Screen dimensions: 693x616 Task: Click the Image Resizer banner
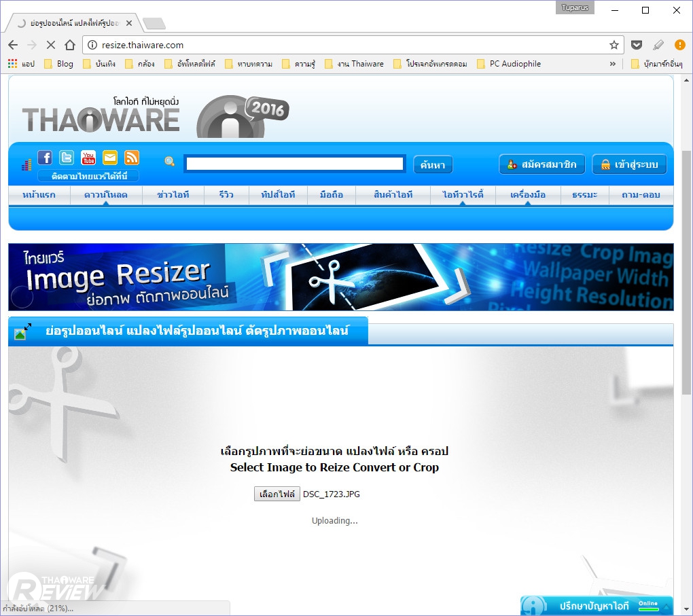(341, 277)
